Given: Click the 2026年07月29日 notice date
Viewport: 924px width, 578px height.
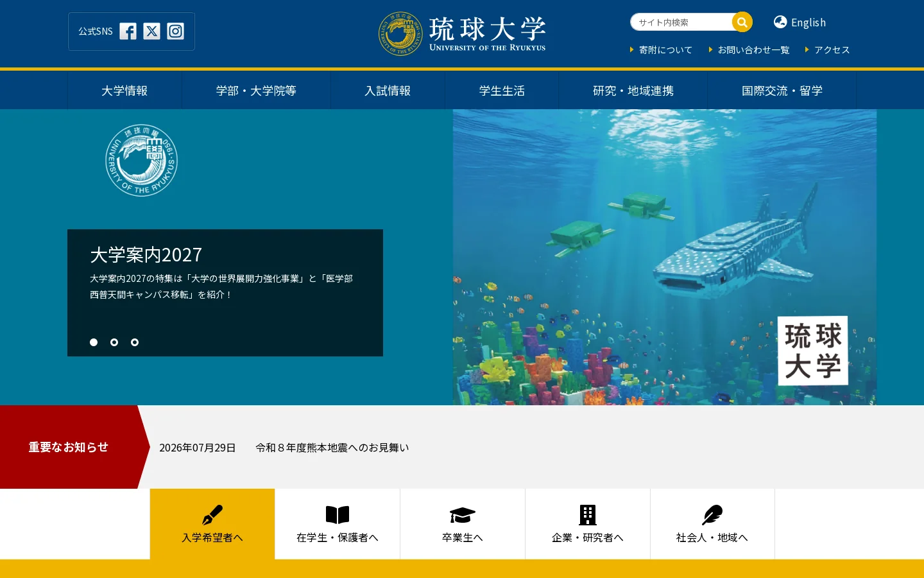Looking at the screenshot, I should [x=198, y=448].
